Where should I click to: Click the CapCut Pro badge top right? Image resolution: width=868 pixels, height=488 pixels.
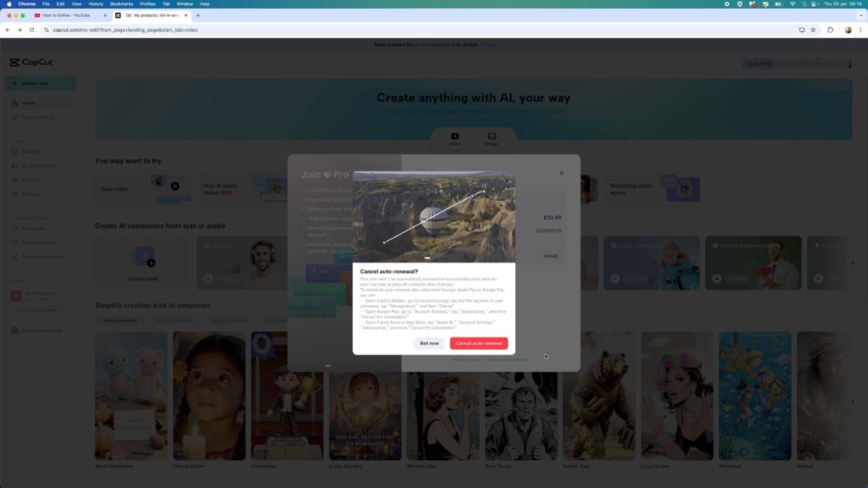[759, 64]
